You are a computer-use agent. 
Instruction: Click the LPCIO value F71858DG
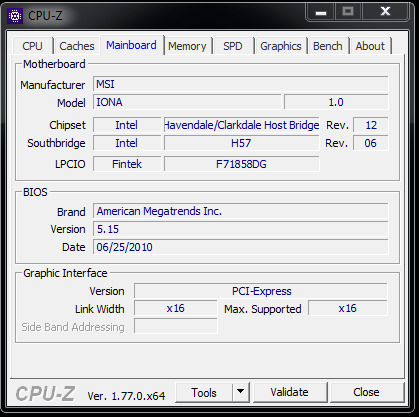pos(242,164)
